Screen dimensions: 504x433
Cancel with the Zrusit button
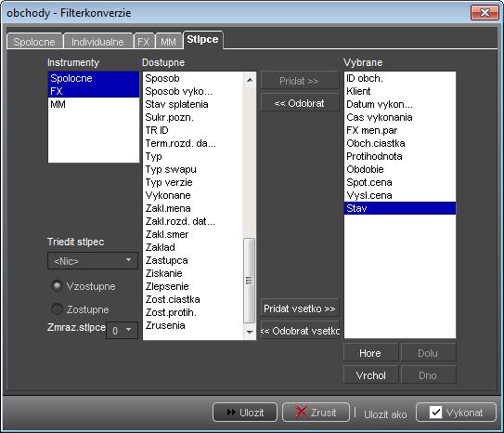point(316,412)
